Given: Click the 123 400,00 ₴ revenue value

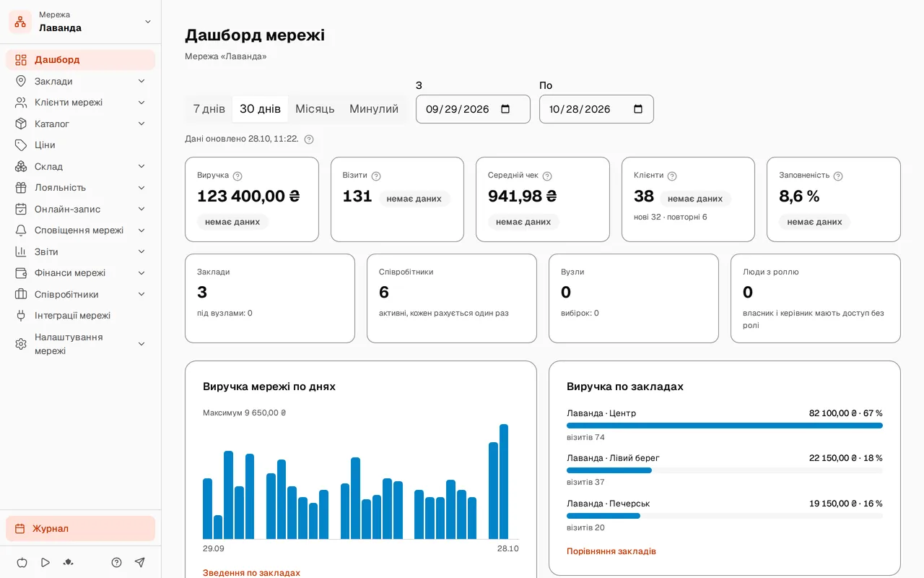Looking at the screenshot, I should click(248, 196).
